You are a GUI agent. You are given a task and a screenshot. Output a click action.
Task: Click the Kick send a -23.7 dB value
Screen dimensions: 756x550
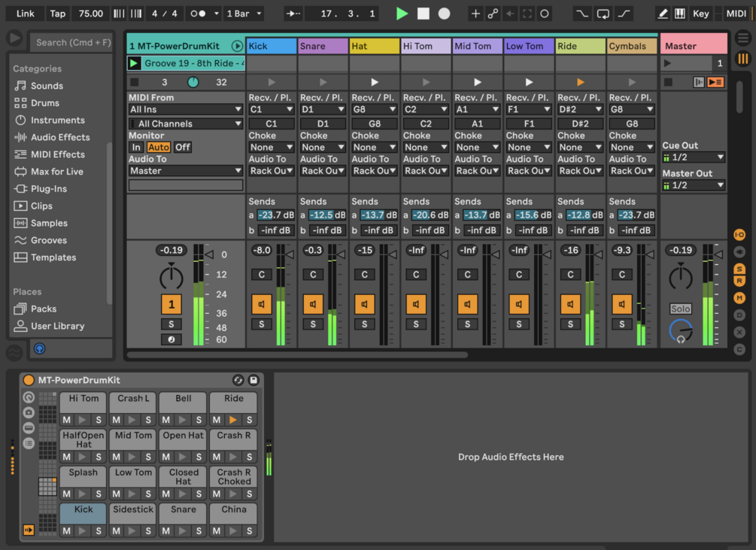[x=276, y=215]
